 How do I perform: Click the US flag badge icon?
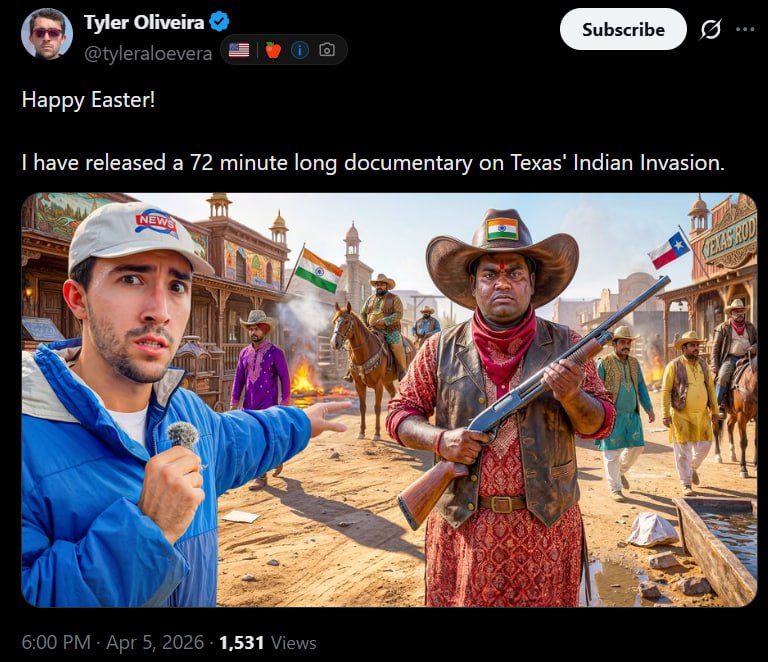pos(239,49)
